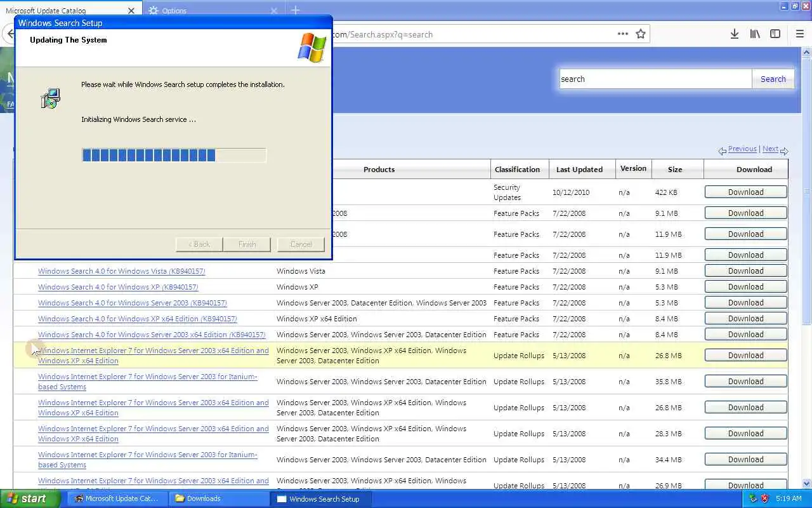Image resolution: width=812 pixels, height=508 pixels.
Task: Sort by Version column header
Action: coord(633,169)
